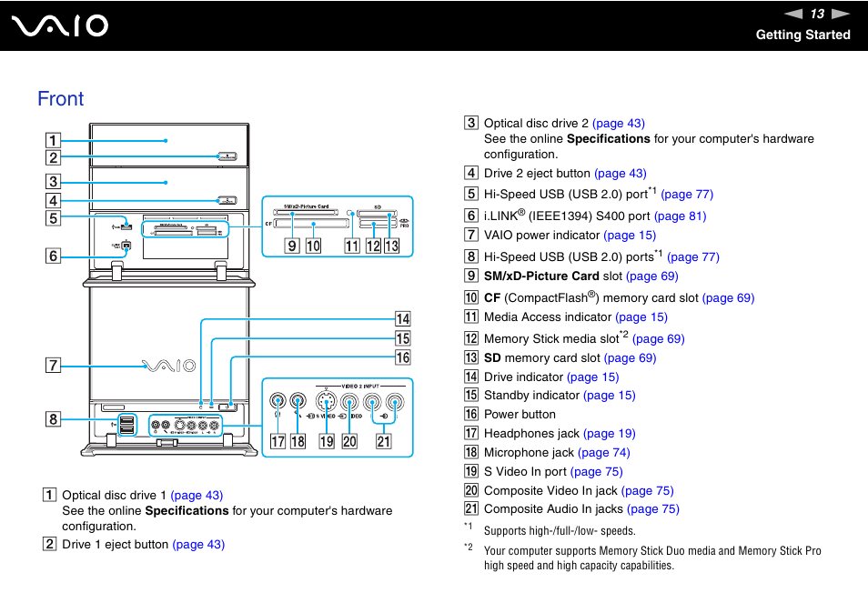Open page 69 link for SM/xD-Picture Card slot

pyautogui.click(x=652, y=276)
